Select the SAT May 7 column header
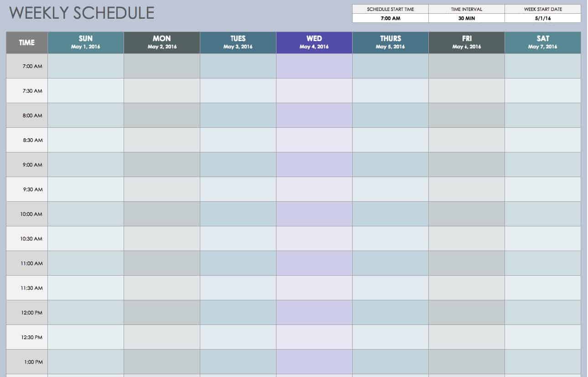Screen dimensions: 588x377 542,42
